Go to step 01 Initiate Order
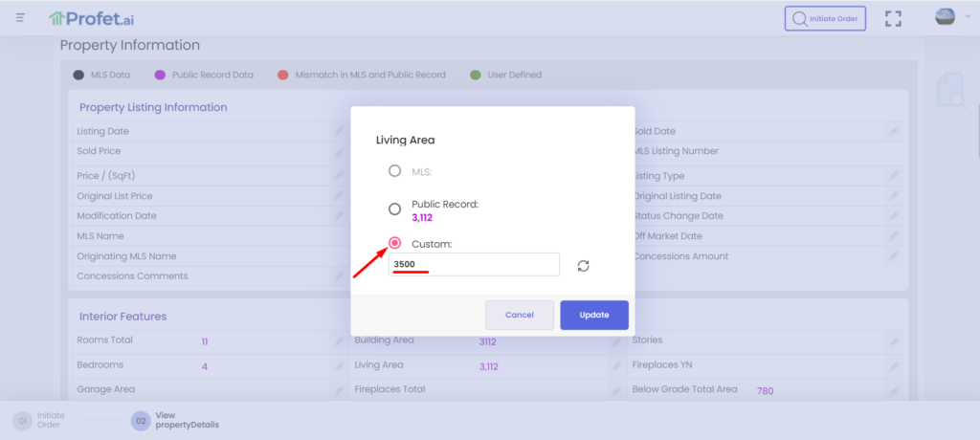Image resolution: width=980 pixels, height=440 pixels. click(x=22, y=420)
